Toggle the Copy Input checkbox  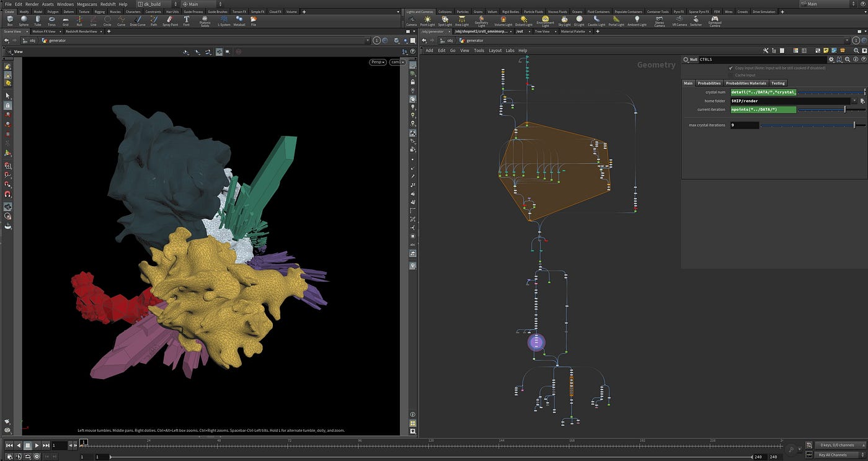tap(731, 68)
